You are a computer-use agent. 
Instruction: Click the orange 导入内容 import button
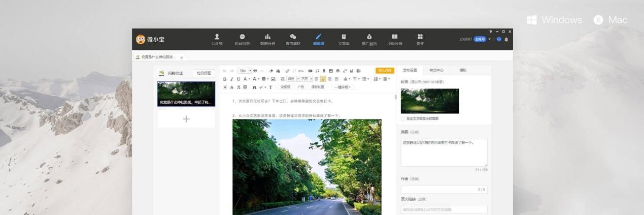point(385,71)
